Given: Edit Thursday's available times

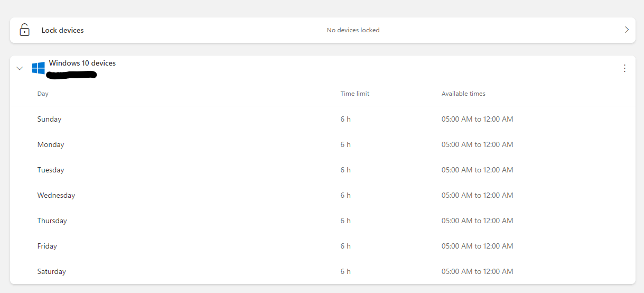Looking at the screenshot, I should 477,221.
